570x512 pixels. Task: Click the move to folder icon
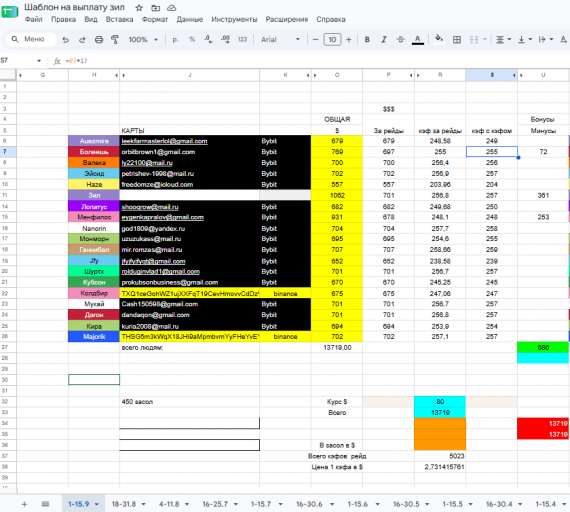click(x=156, y=8)
